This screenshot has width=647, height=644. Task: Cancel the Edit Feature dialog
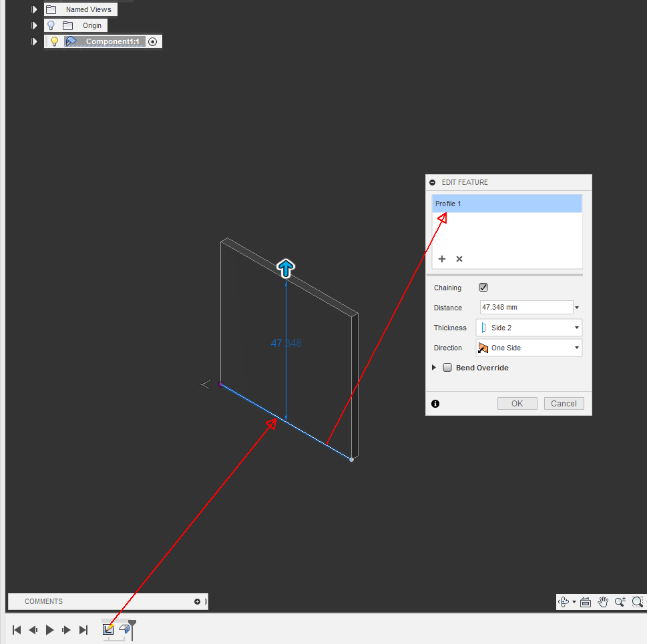click(x=563, y=403)
